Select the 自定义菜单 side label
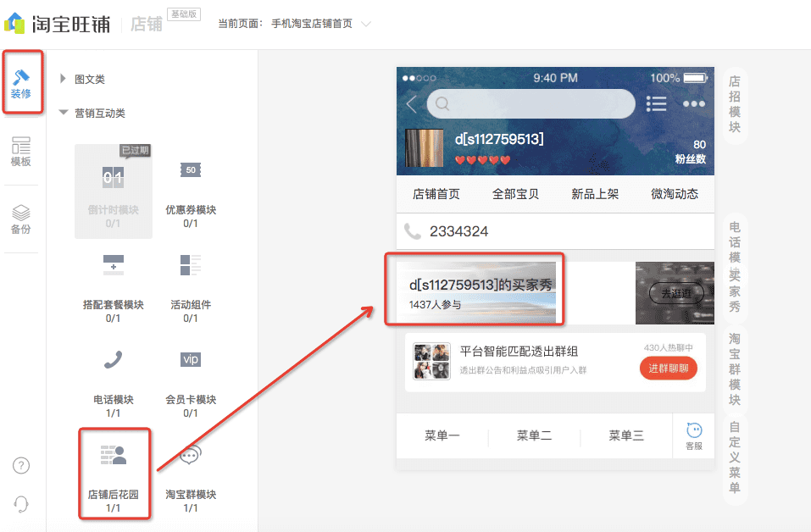Image resolution: width=811 pixels, height=532 pixels. click(x=735, y=457)
